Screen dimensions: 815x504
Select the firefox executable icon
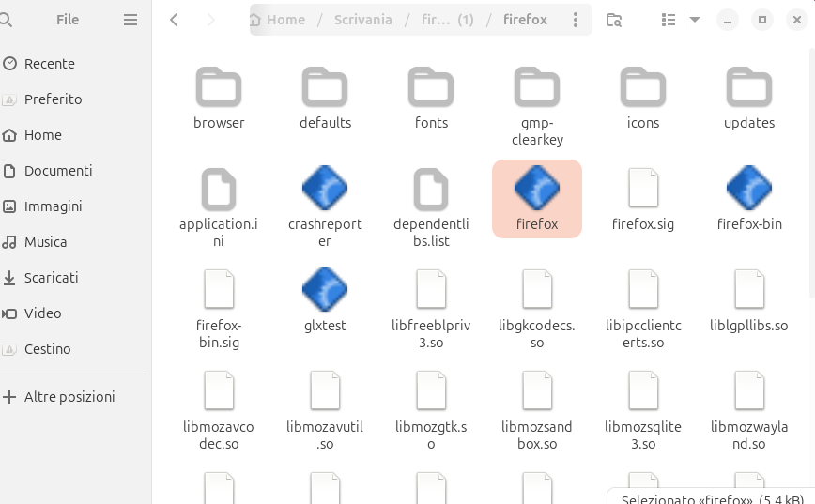537,188
